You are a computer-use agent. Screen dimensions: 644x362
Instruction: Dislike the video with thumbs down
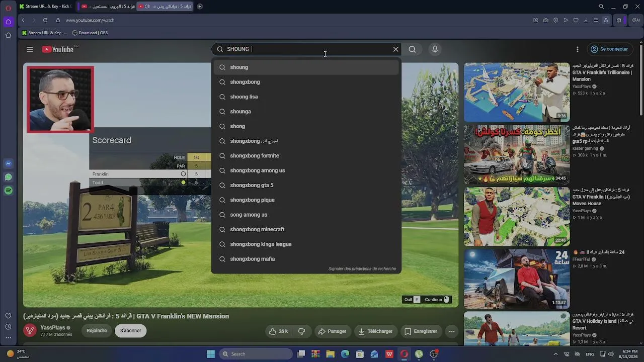point(302,331)
